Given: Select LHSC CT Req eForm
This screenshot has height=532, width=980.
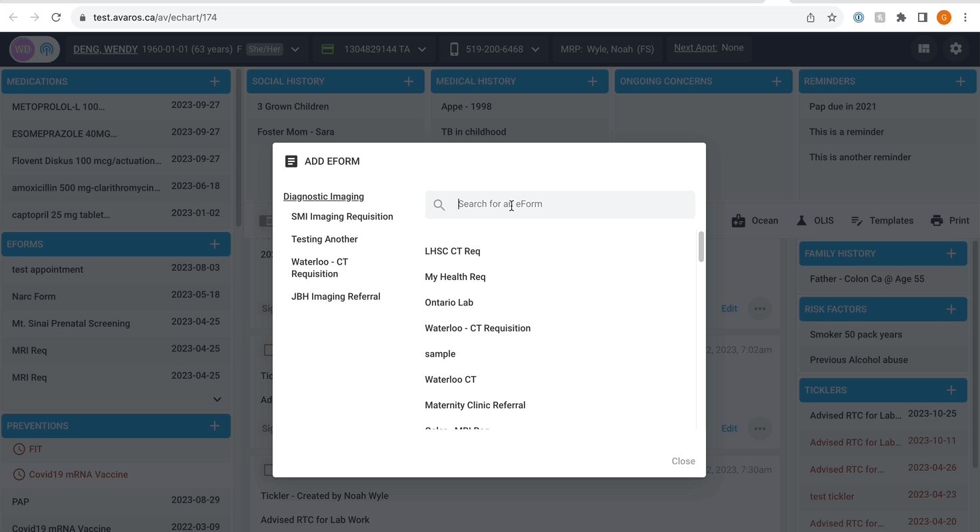Looking at the screenshot, I should point(453,251).
